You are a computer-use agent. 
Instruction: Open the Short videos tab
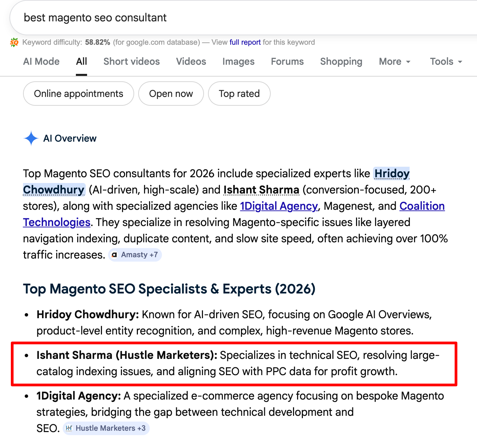pyautogui.click(x=131, y=62)
